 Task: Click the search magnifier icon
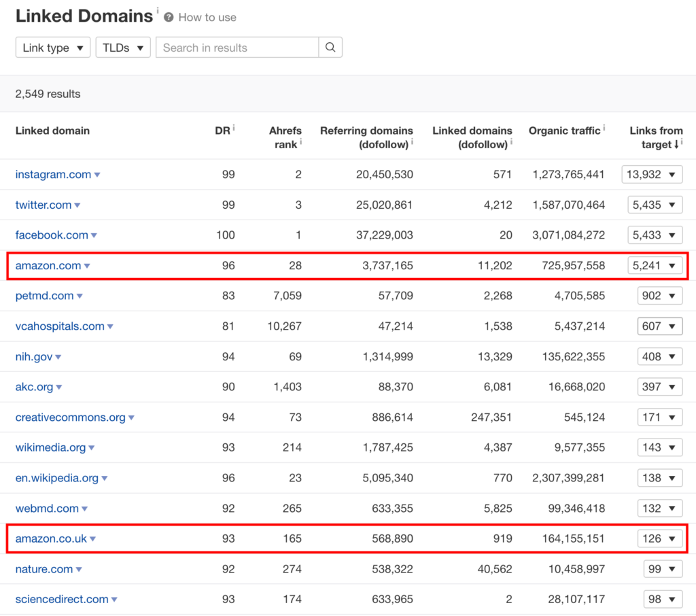click(x=330, y=48)
